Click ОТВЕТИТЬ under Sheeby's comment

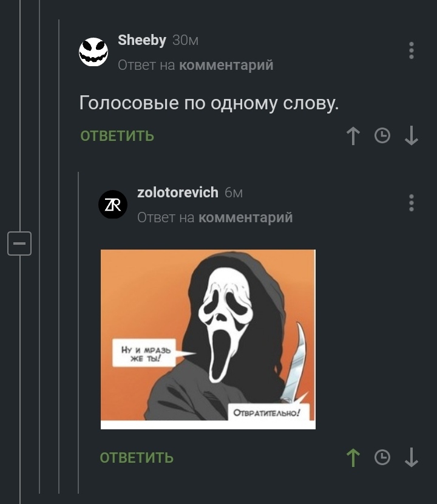(117, 136)
